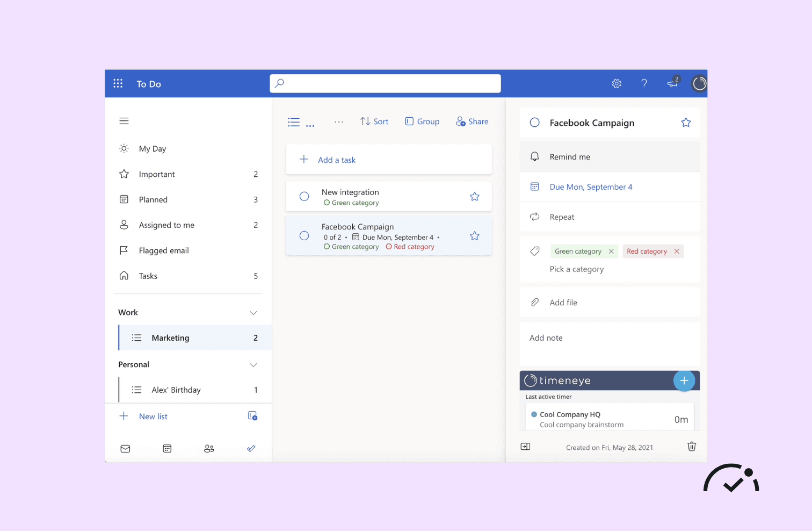This screenshot has height=531, width=812.
Task: Share the Marketing list
Action: point(472,121)
